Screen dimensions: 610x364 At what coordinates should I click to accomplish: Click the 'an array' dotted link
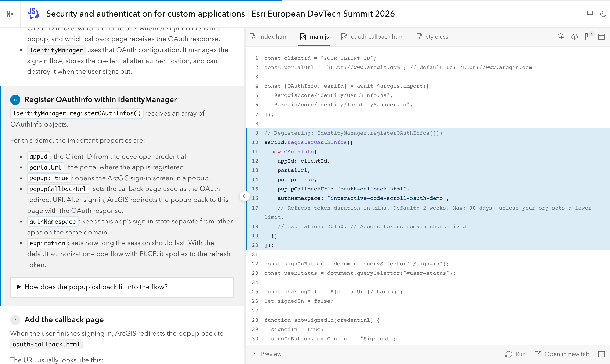(184, 114)
